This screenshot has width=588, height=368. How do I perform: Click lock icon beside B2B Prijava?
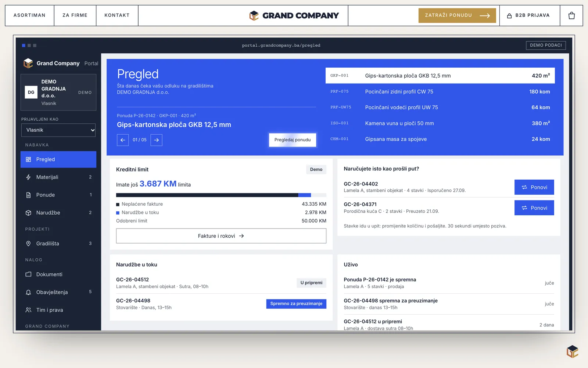(x=509, y=15)
